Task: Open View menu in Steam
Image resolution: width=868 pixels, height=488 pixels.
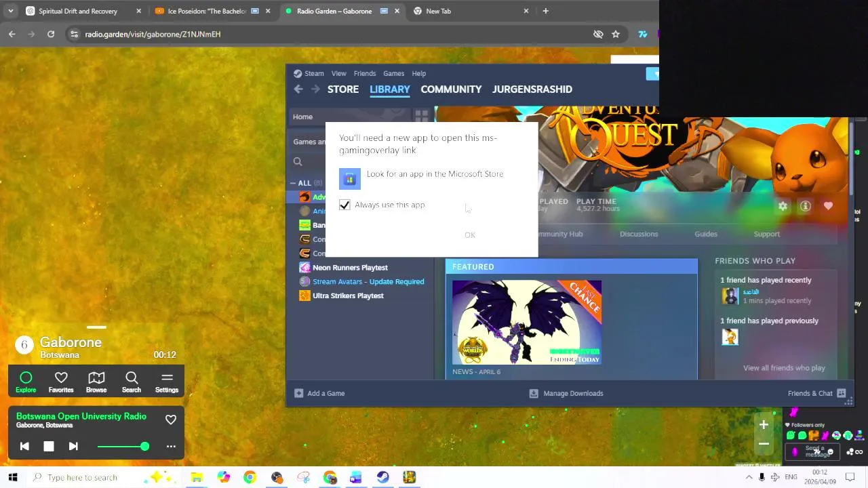Action: pyautogui.click(x=338, y=73)
